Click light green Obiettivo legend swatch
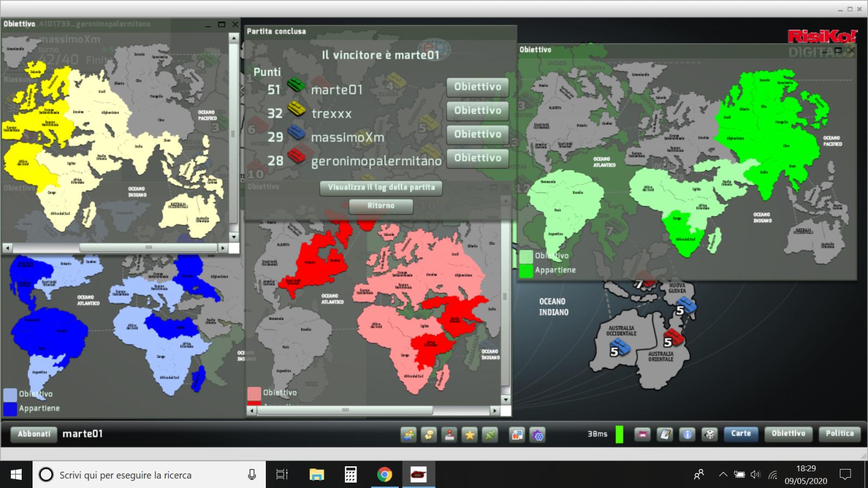 point(526,256)
